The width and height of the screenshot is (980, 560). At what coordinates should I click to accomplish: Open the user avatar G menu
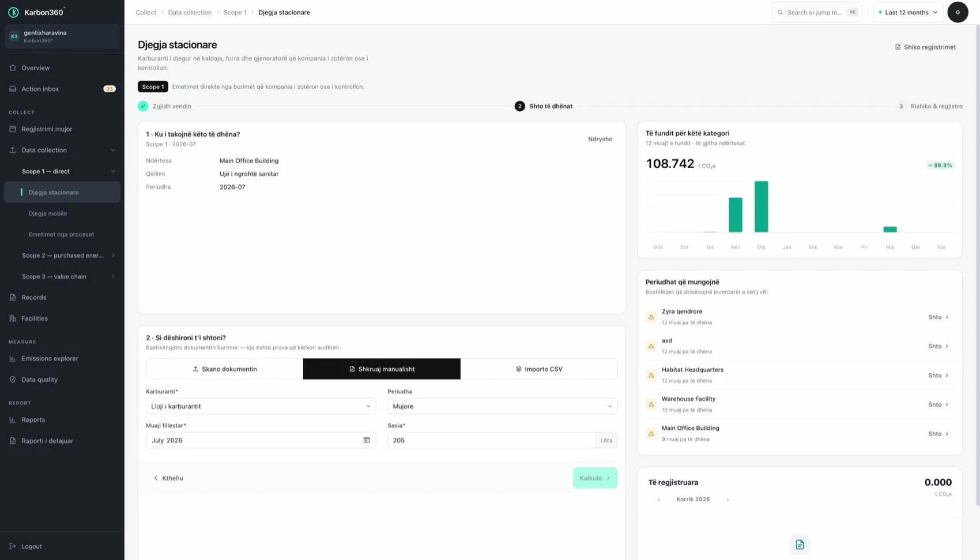click(958, 12)
